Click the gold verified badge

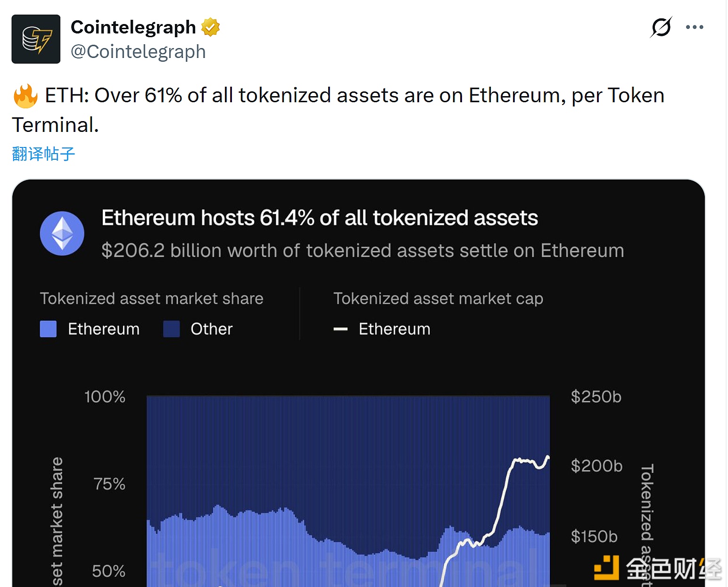[x=210, y=27]
